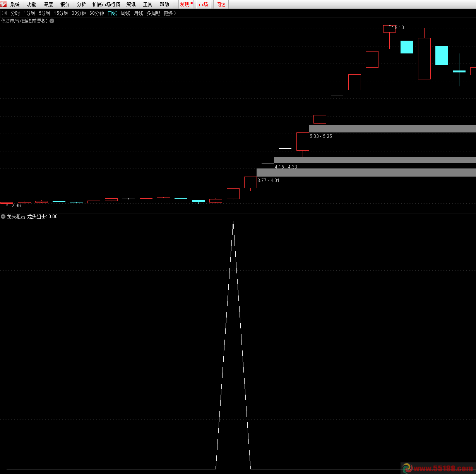Open the 系统 menu
The width and height of the screenshot is (476, 474).
(15, 4)
